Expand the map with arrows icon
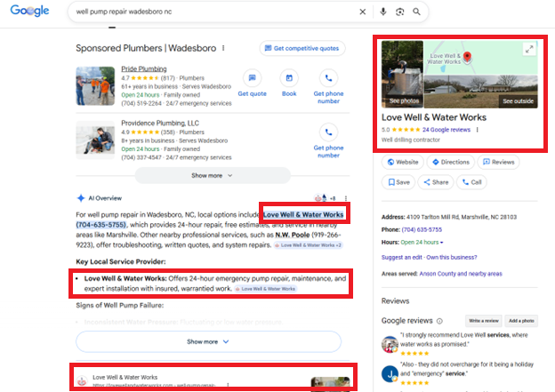 (x=529, y=49)
